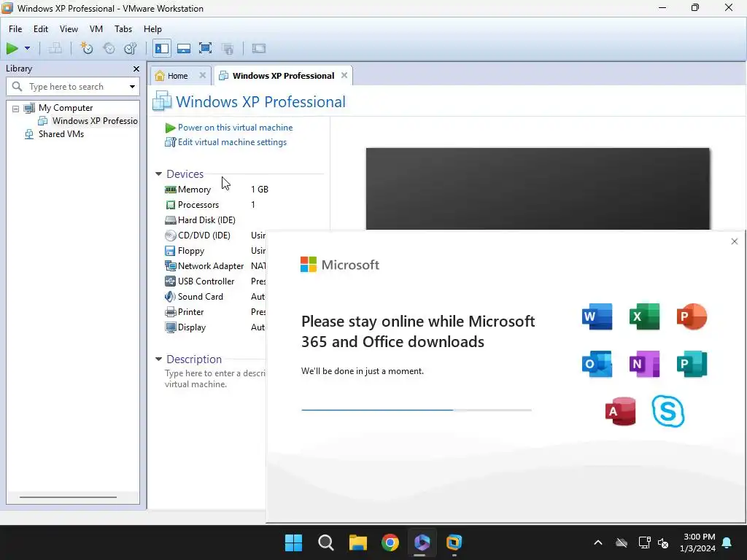747x560 pixels.
Task: Collapse the Devices section
Action: tap(158, 174)
